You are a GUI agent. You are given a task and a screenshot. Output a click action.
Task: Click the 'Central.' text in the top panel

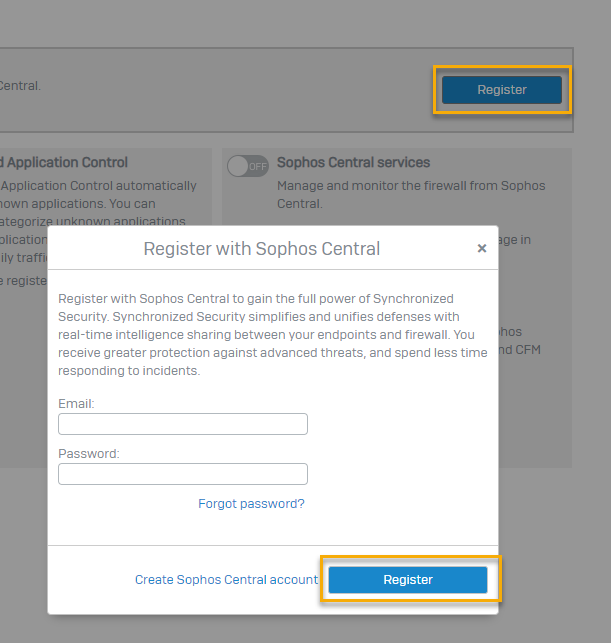pyautogui.click(x=20, y=86)
